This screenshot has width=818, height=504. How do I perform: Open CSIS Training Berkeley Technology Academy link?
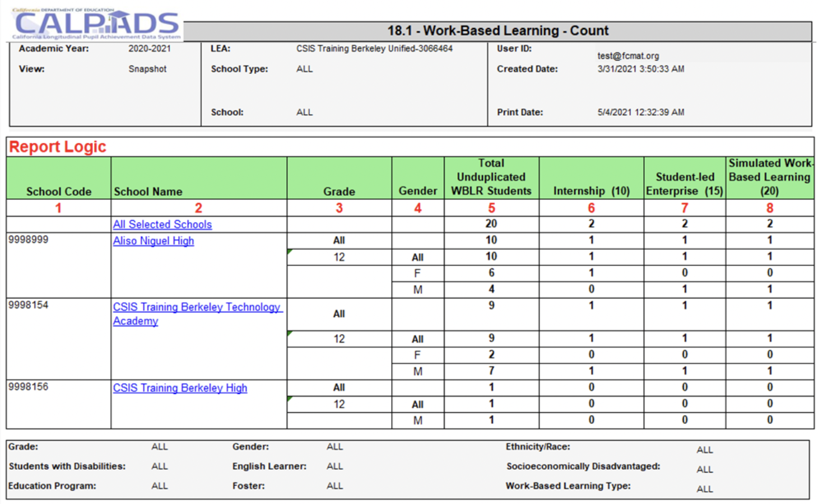click(197, 307)
